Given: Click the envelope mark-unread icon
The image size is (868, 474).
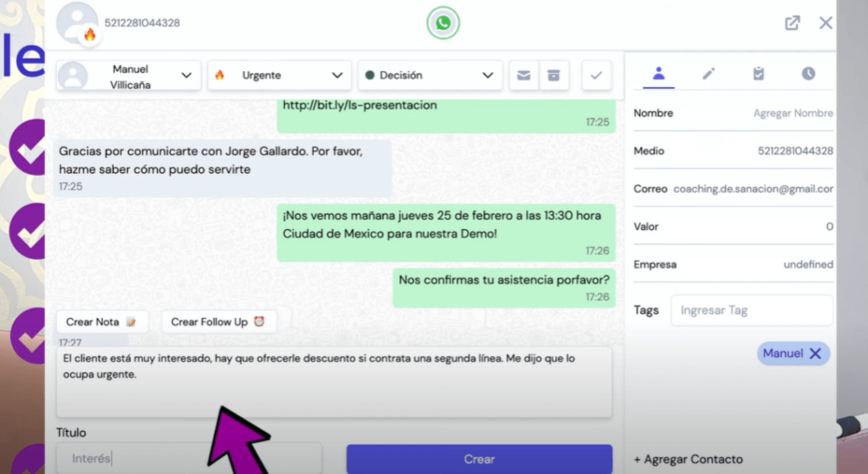Looking at the screenshot, I should click(524, 75).
